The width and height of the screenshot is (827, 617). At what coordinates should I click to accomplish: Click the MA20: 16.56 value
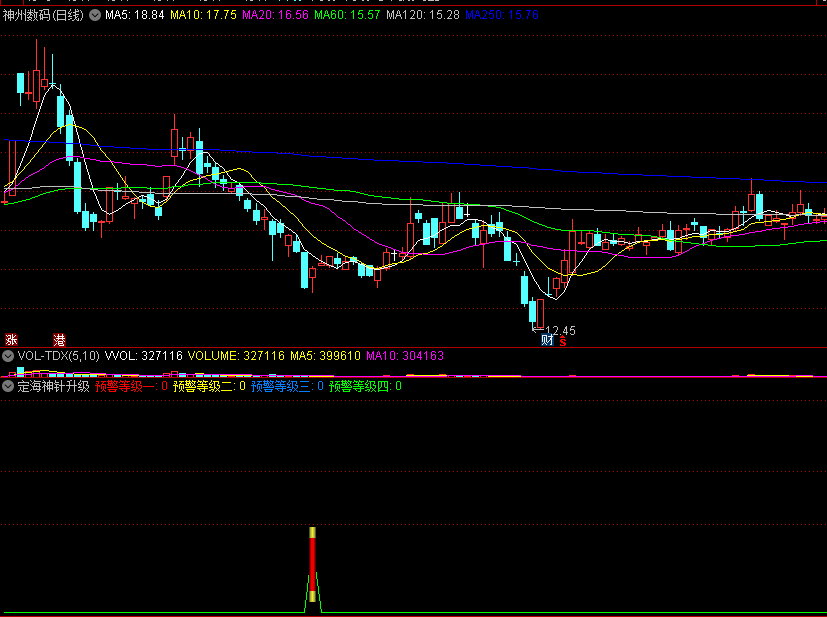(x=275, y=15)
